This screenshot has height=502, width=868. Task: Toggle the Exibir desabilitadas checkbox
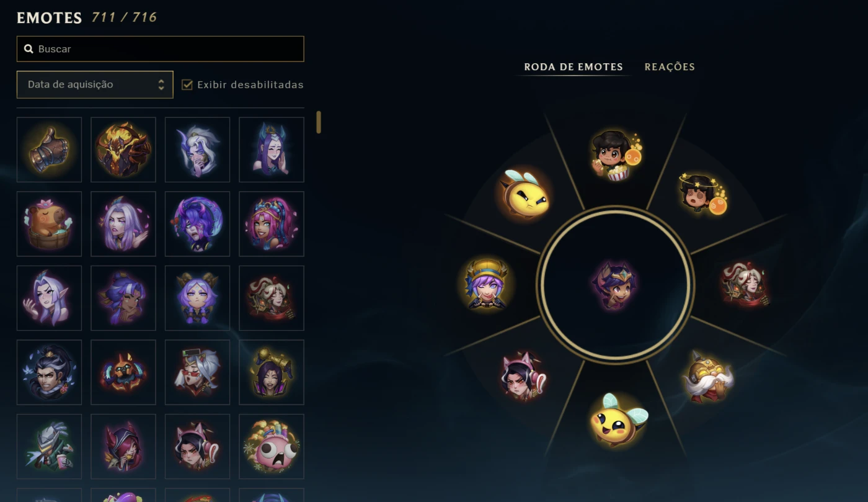coord(187,84)
